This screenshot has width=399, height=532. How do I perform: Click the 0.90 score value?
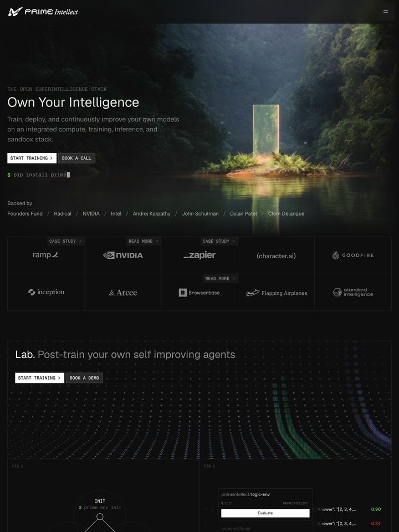pyautogui.click(x=376, y=509)
